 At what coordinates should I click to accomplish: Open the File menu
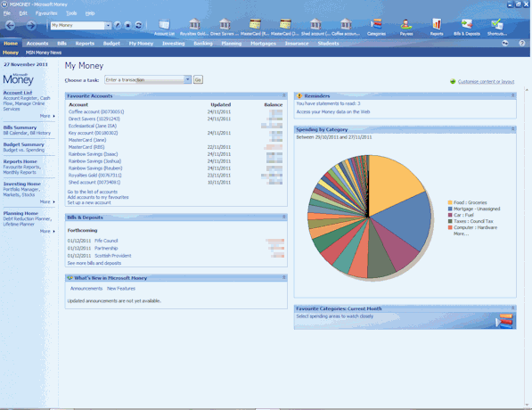pyautogui.click(x=7, y=13)
